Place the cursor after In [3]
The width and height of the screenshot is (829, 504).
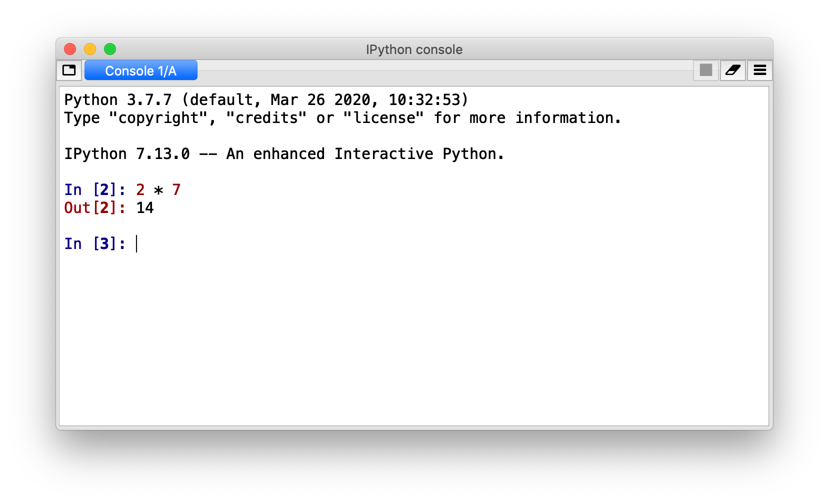click(136, 243)
